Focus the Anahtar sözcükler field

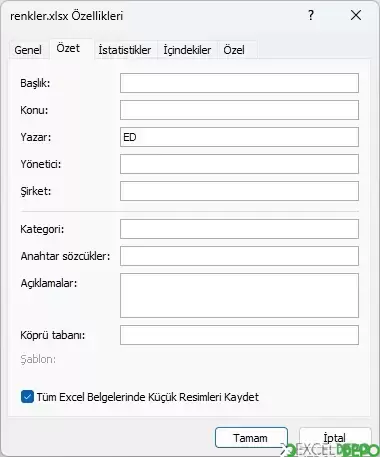tap(239, 256)
